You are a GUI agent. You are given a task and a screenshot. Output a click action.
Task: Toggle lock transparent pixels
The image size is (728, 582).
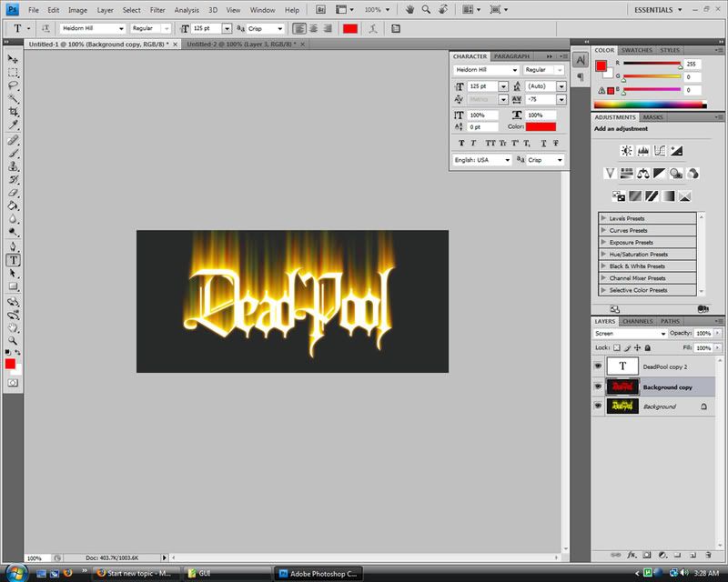pos(617,347)
